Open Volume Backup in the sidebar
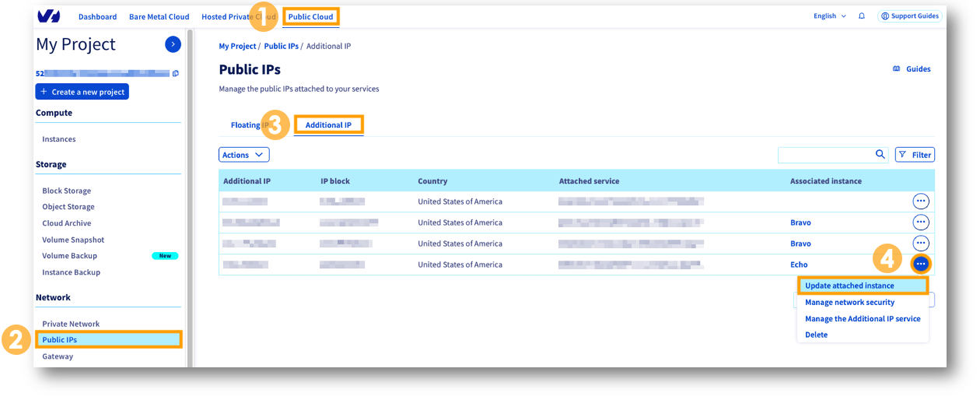Image resolution: width=980 pixels, height=400 pixels. pos(70,255)
